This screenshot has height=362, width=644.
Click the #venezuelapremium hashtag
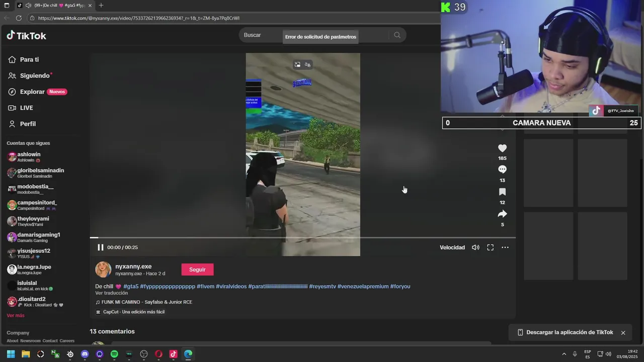[363, 287]
